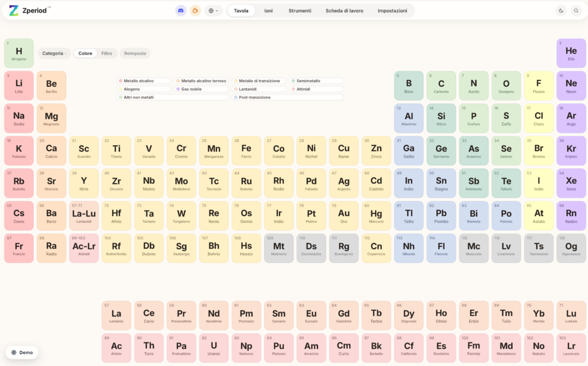The width and height of the screenshot is (588, 366).
Task: Toggle the Altri non metalli legend entry
Action: (x=172, y=97)
